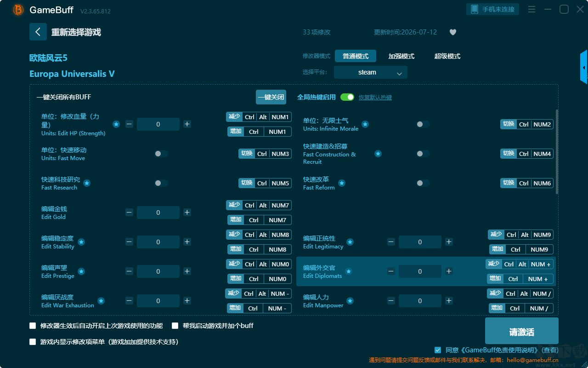The height and width of the screenshot is (368, 588).
Task: Enable Fast Research toggle
Action: tap(161, 183)
